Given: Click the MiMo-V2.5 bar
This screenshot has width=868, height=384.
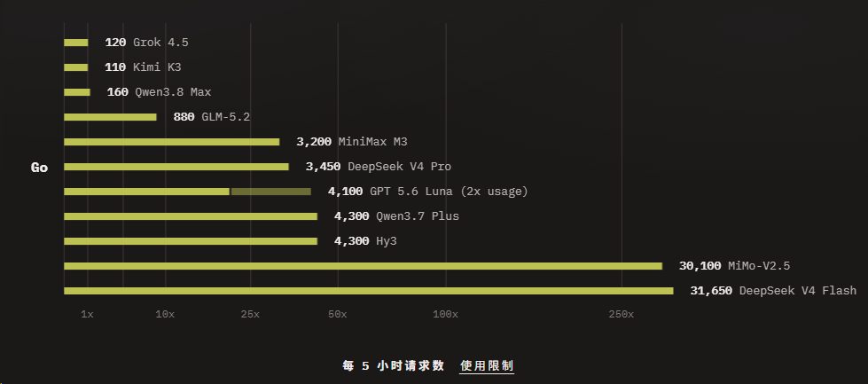Looking at the screenshot, I should pos(364,266).
